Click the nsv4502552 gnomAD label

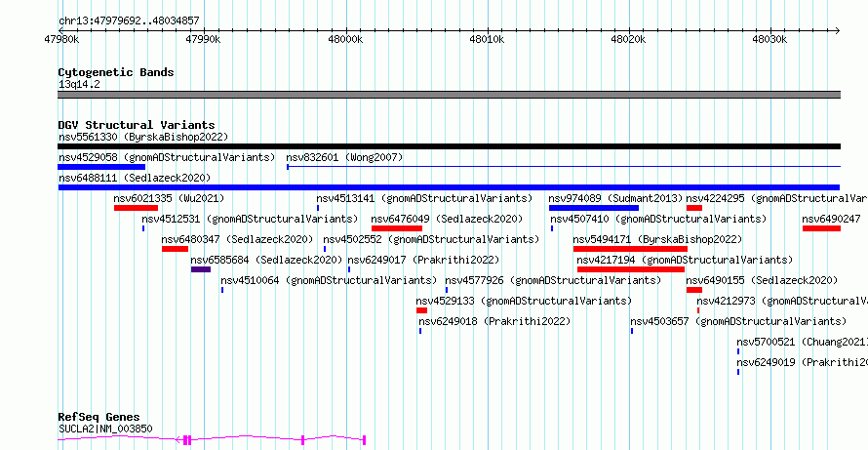click(431, 239)
